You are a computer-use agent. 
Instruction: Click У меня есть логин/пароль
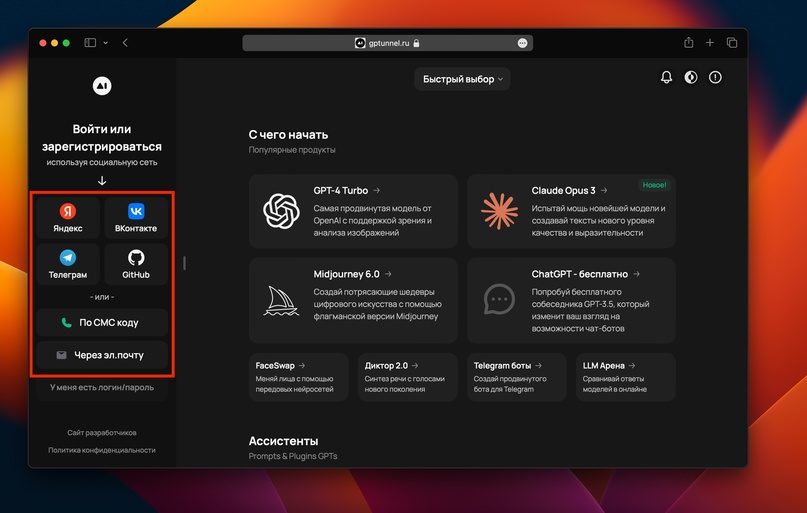tap(102, 387)
